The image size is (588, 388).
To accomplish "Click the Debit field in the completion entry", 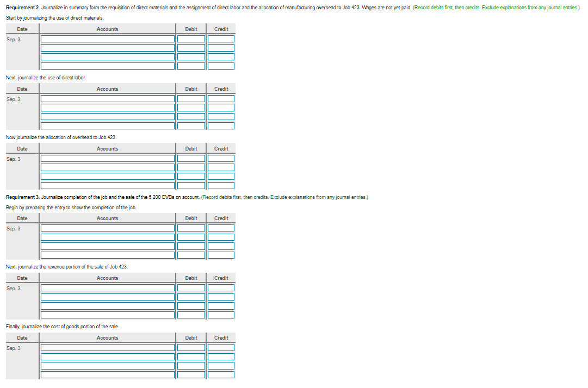I will (x=191, y=228).
